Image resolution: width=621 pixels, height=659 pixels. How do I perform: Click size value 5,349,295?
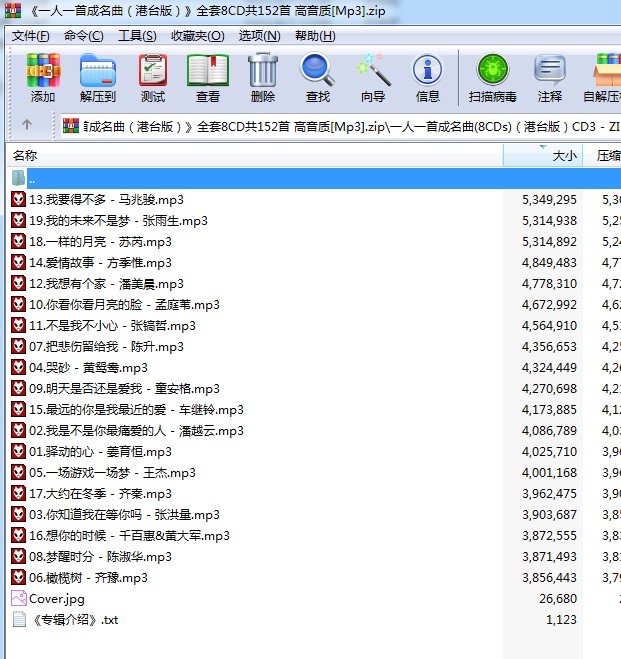[549, 200]
